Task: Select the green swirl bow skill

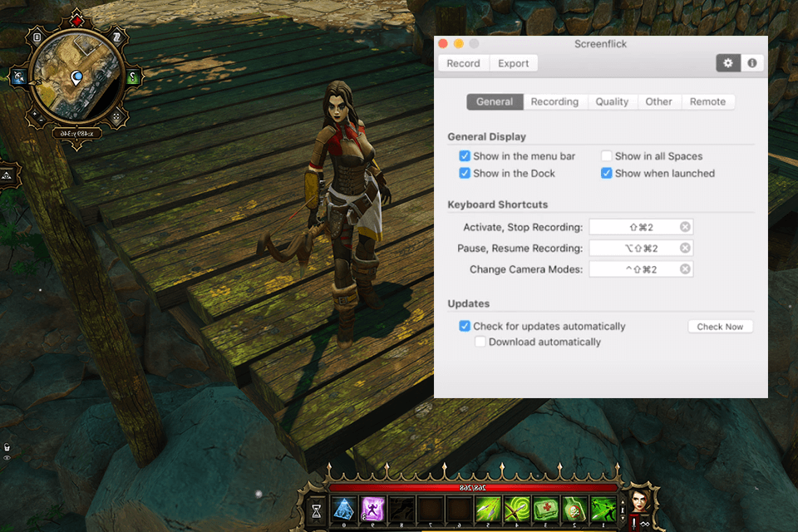Action: 517,509
